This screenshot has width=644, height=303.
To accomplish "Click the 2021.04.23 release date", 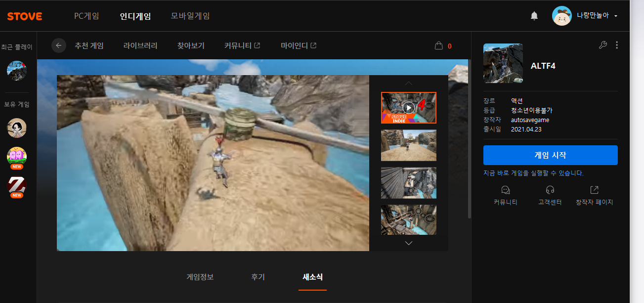I will click(527, 130).
